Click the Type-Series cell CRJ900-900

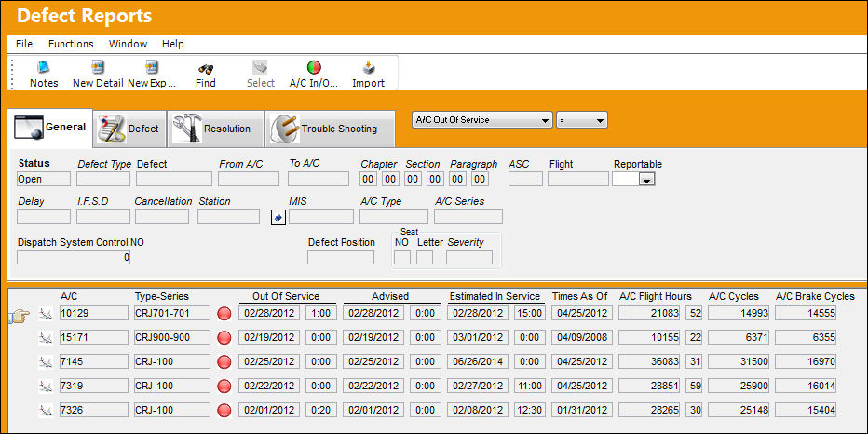171,337
